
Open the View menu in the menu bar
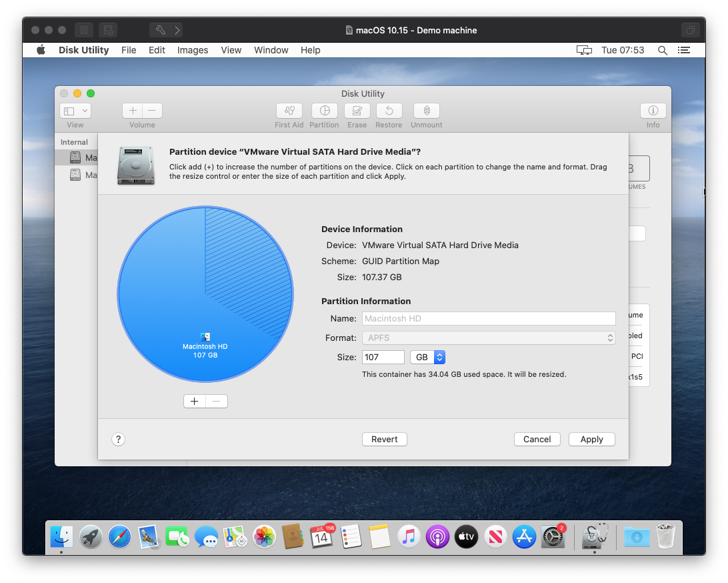pyautogui.click(x=231, y=50)
